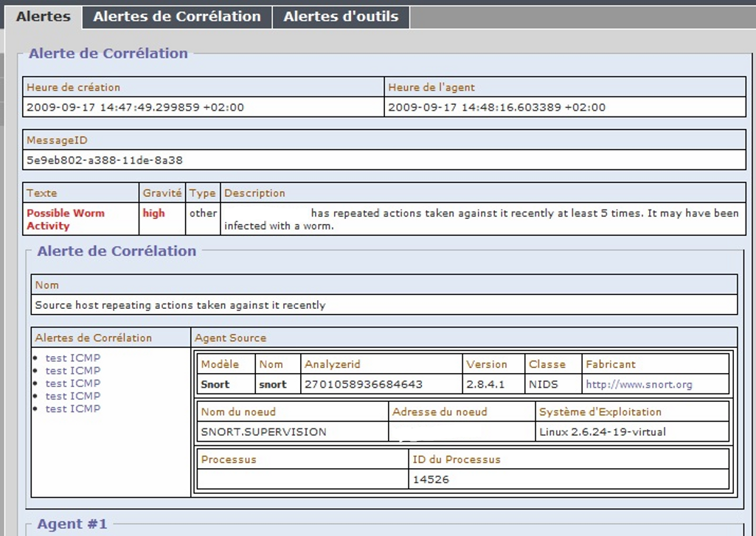Click the process ID value 14526

431,479
